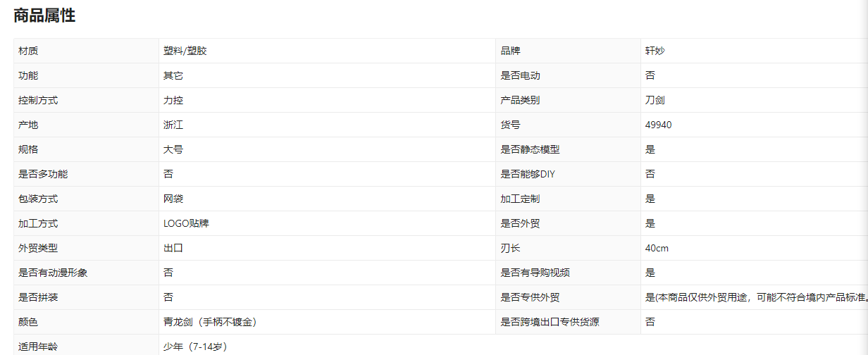Select the 力控 control method value
The width and height of the screenshot is (868, 355).
[x=173, y=100]
